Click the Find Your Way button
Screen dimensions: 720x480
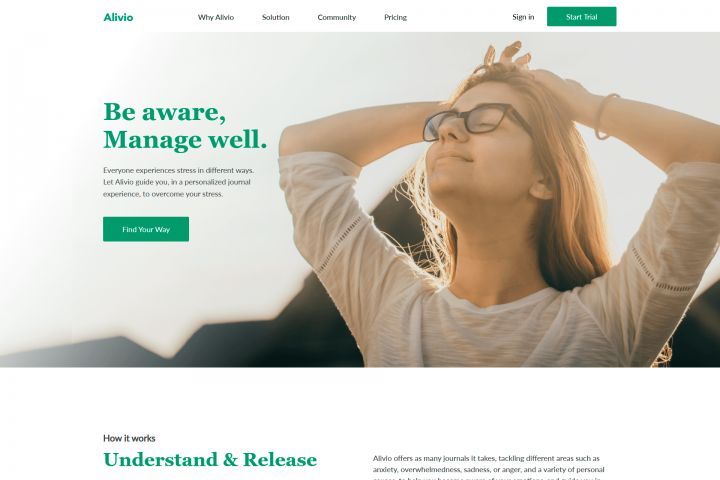coord(146,229)
